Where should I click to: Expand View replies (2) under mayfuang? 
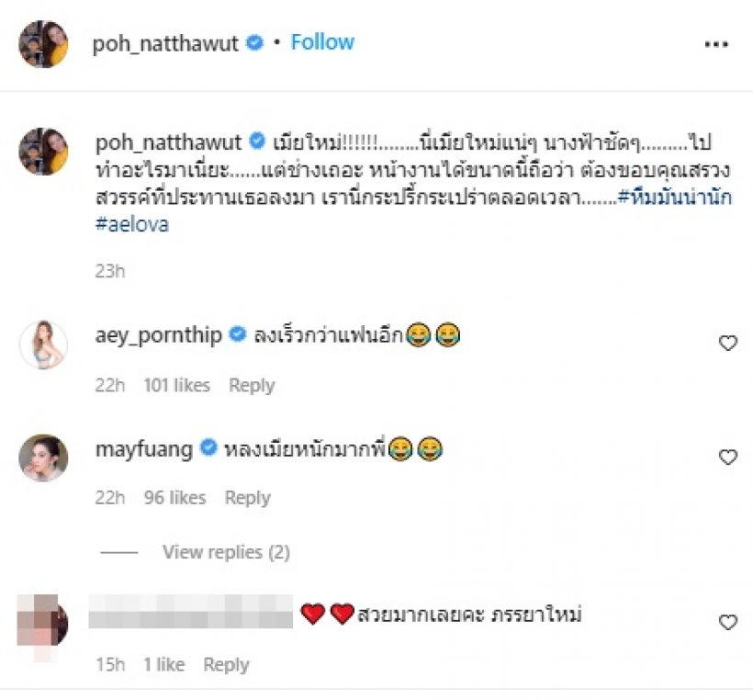pyautogui.click(x=226, y=552)
